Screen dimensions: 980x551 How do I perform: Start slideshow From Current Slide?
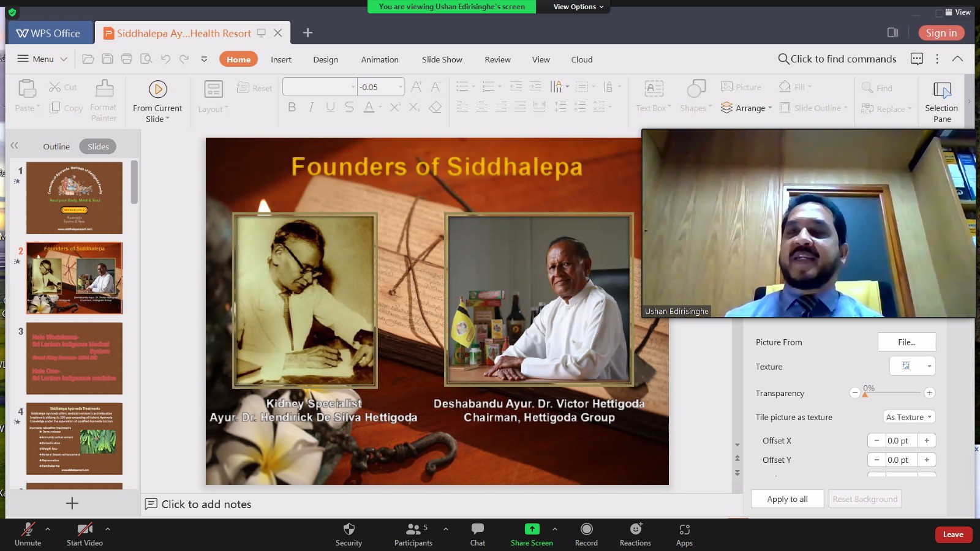(x=157, y=101)
